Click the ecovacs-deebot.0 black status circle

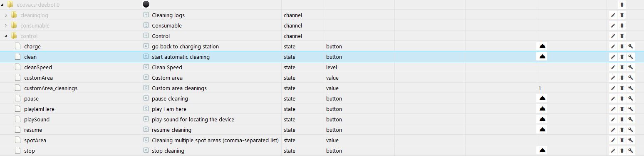(x=146, y=4)
